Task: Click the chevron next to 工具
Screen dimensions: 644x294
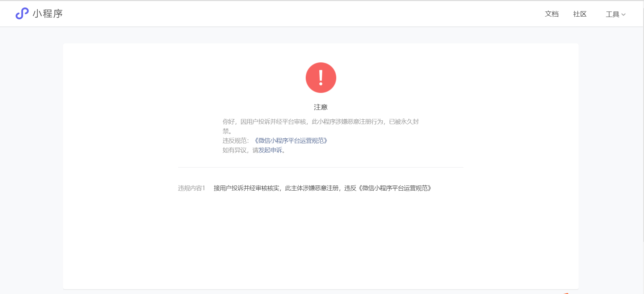Action: tap(623, 15)
